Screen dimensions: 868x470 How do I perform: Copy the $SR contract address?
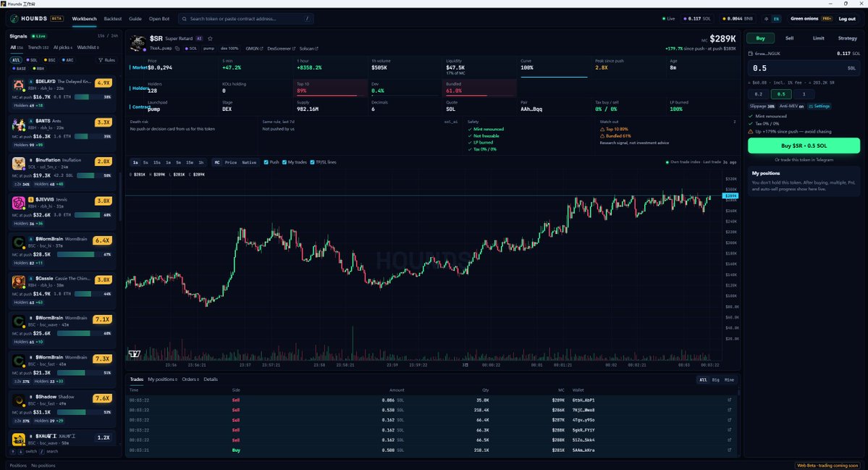point(177,49)
